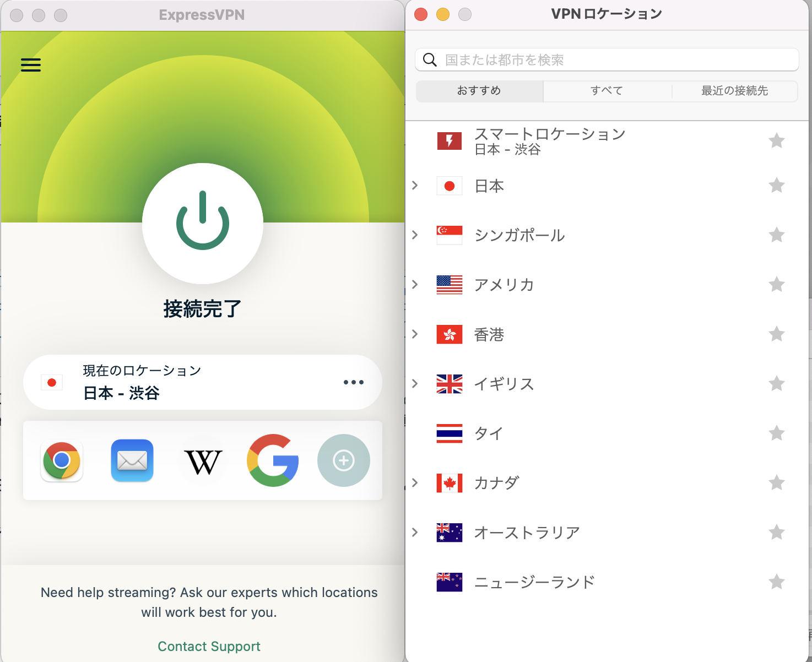This screenshot has width=812, height=662.
Task: Click the Japan flag icon in the list
Action: [450, 186]
